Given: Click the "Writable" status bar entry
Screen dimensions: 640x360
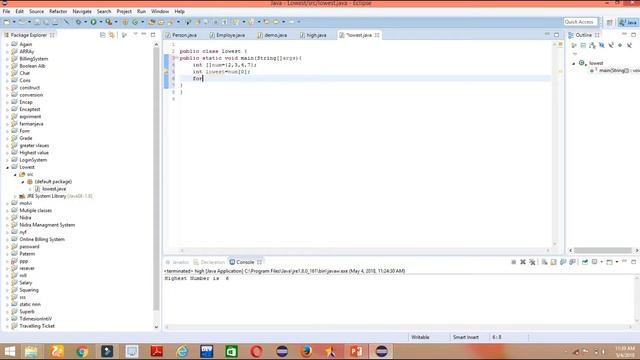Looking at the screenshot, I should [420, 337].
